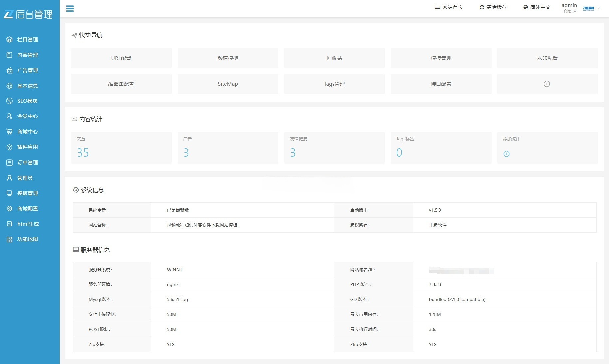Click the hamburger menu toggle icon
Image resolution: width=609 pixels, height=364 pixels.
tap(70, 9)
